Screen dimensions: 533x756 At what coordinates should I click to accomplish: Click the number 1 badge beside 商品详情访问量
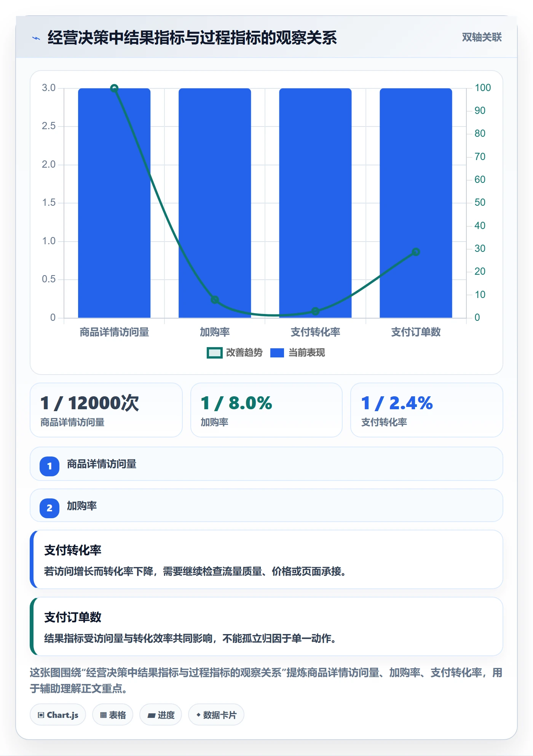click(49, 466)
